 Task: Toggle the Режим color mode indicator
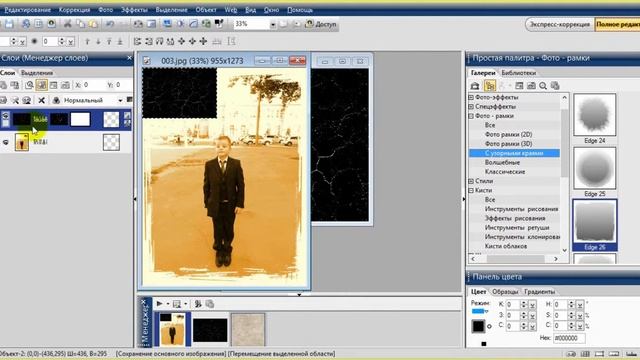479,311
